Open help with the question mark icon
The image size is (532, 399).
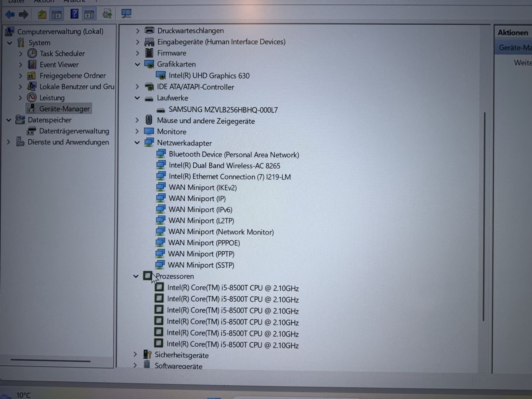(74, 14)
